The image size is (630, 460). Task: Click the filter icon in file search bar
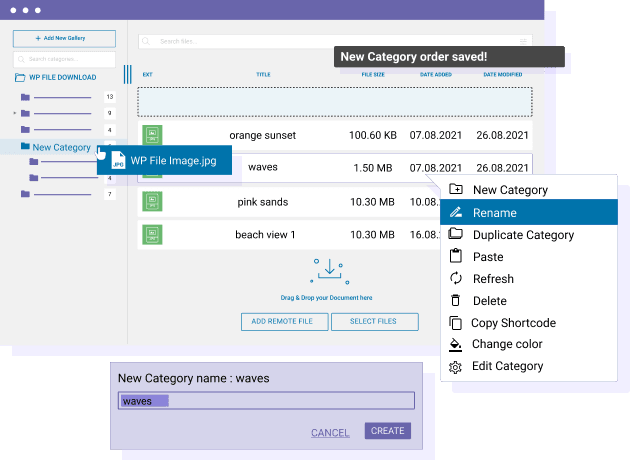[523, 41]
